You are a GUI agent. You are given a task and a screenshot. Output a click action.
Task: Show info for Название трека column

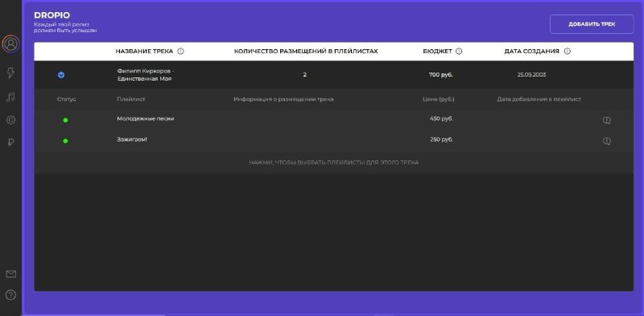tap(180, 52)
